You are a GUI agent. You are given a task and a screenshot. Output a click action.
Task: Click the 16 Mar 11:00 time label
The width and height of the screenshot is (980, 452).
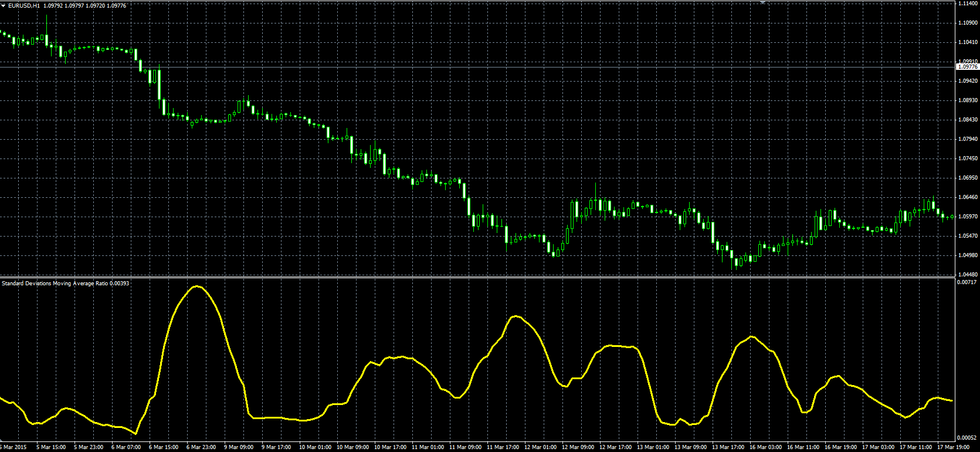[803, 447]
